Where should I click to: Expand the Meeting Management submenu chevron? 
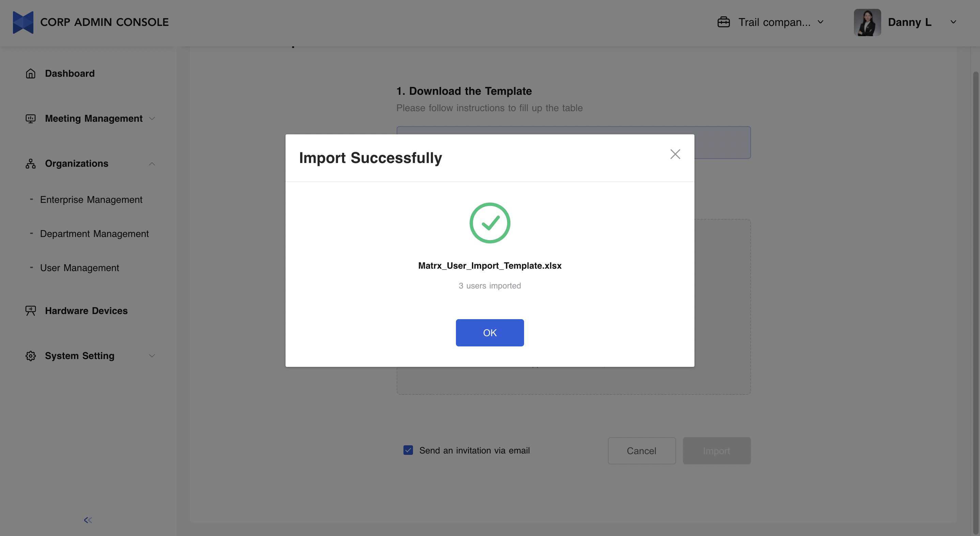tap(152, 119)
